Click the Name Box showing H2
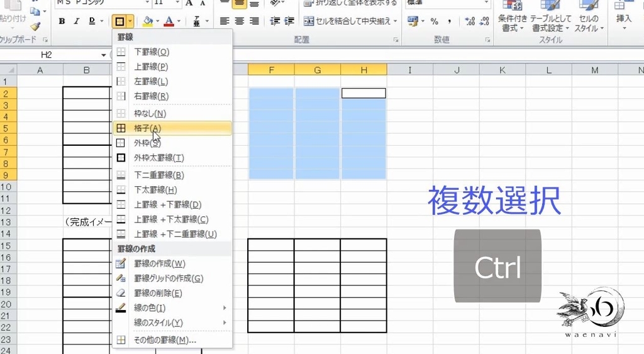This screenshot has width=644, height=354. (47, 55)
